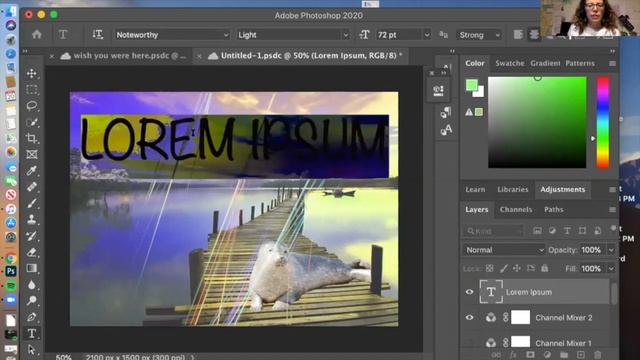Open the layer Kind filter dropdown
The height and width of the screenshot is (360, 640).
pos(494,231)
